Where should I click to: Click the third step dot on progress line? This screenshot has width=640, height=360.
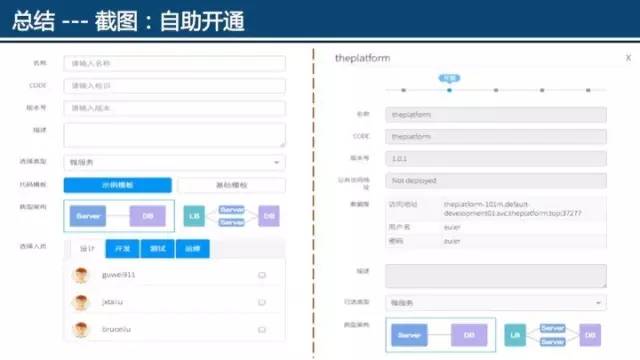(x=496, y=90)
